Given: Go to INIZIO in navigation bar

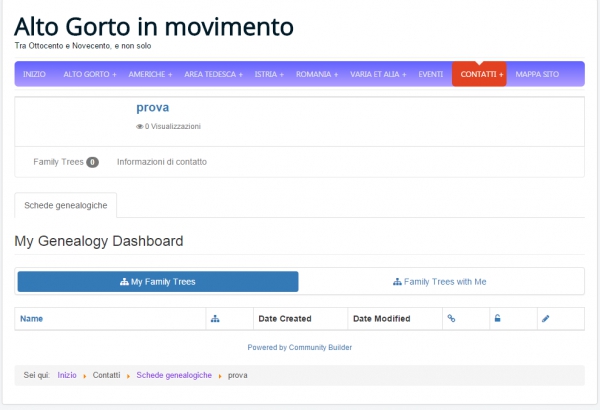Looking at the screenshot, I should click(x=35, y=75).
